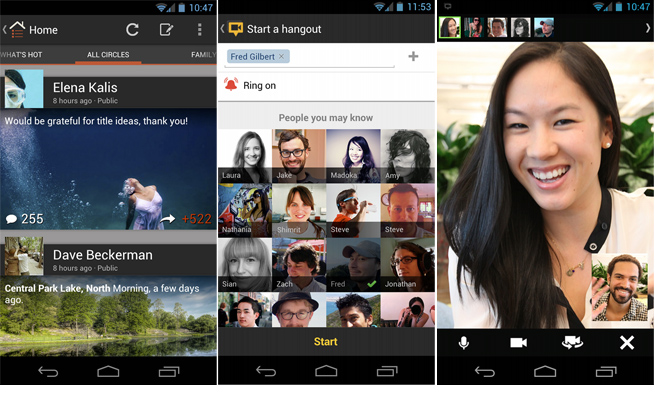Tap the 11:53 clock in status bar

click(419, 7)
